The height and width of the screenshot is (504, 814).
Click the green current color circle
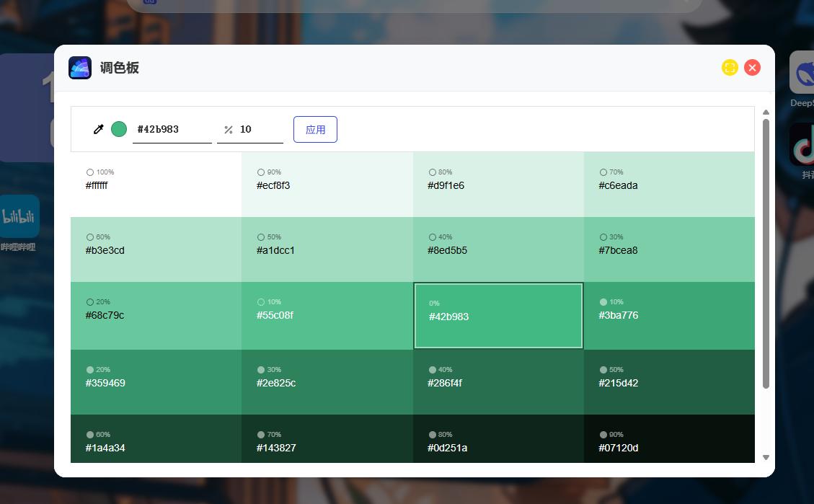coord(119,129)
